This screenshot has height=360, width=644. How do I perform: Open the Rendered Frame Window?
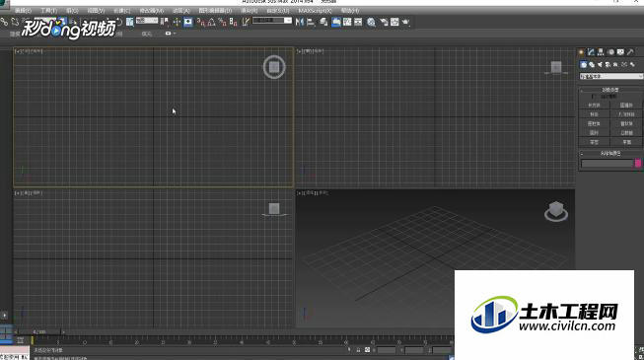pyautogui.click(x=394, y=22)
